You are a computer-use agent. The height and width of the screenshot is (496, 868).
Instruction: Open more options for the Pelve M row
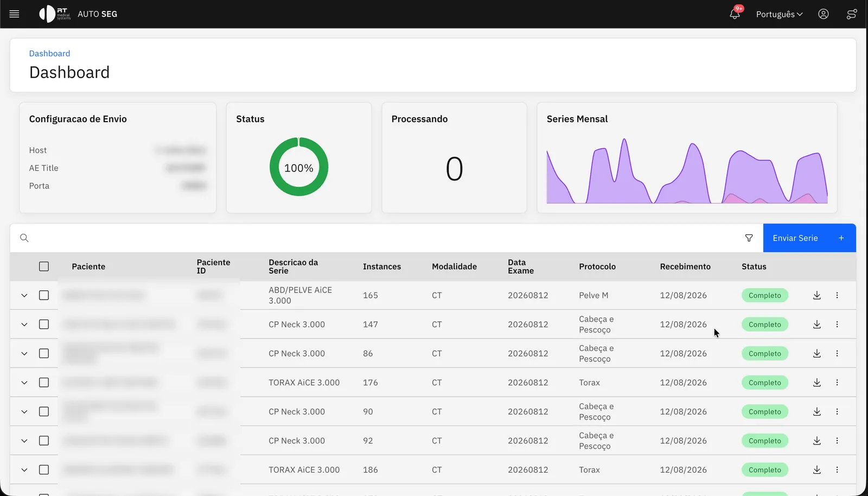[837, 295]
